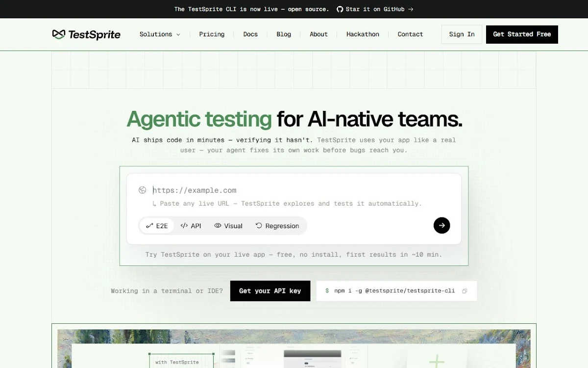Select the API test mode
Screen dimensions: 588x368
point(191,226)
